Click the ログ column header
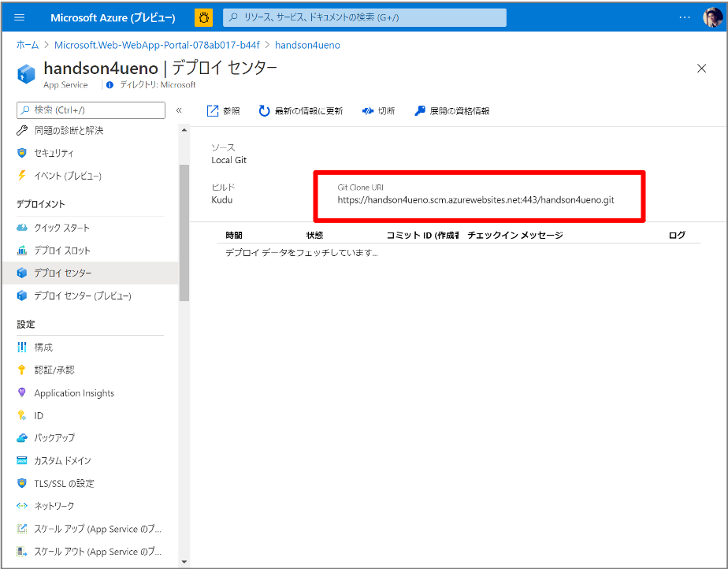728x569 pixels. (x=677, y=236)
